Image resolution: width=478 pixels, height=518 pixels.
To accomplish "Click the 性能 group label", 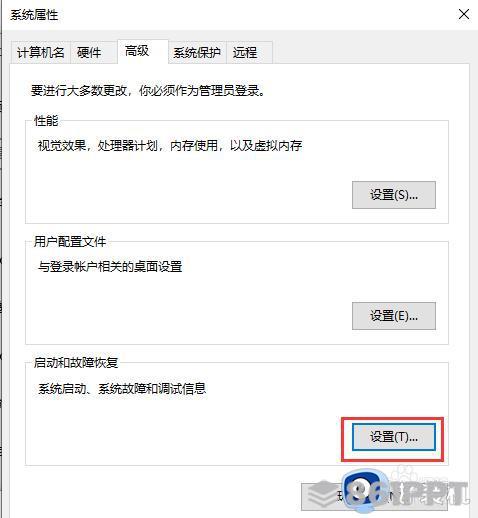I will click(46, 120).
